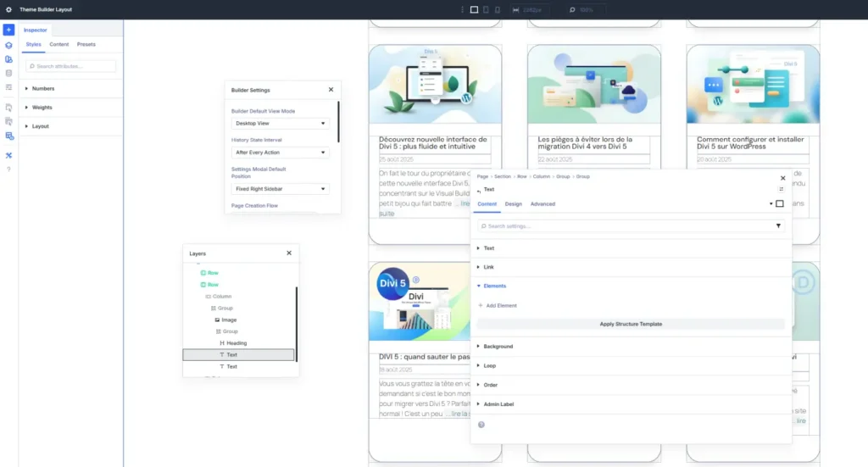This screenshot has height=467, width=868.
Task: Click the canvas width arrows icon
Action: point(515,9)
